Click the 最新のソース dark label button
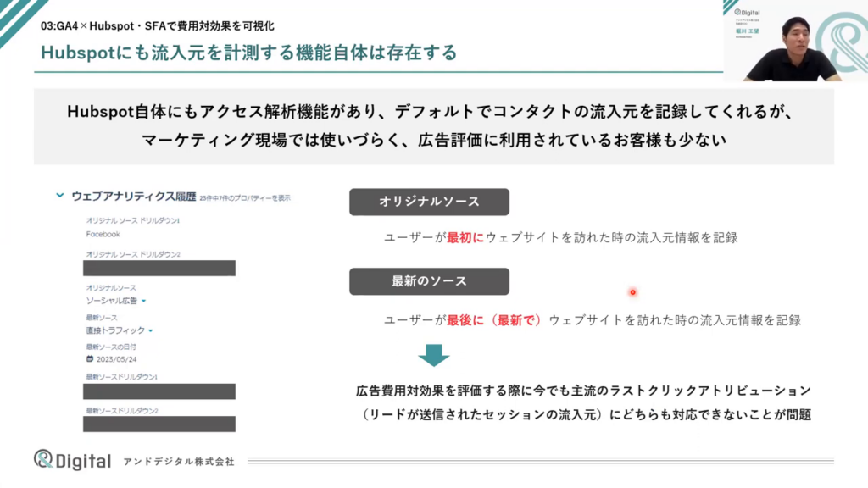 (429, 281)
